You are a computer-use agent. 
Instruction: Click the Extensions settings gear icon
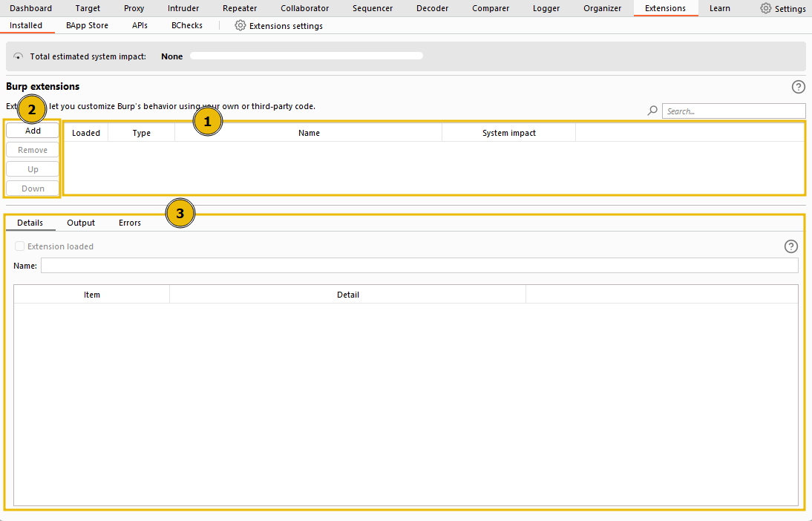coord(240,24)
